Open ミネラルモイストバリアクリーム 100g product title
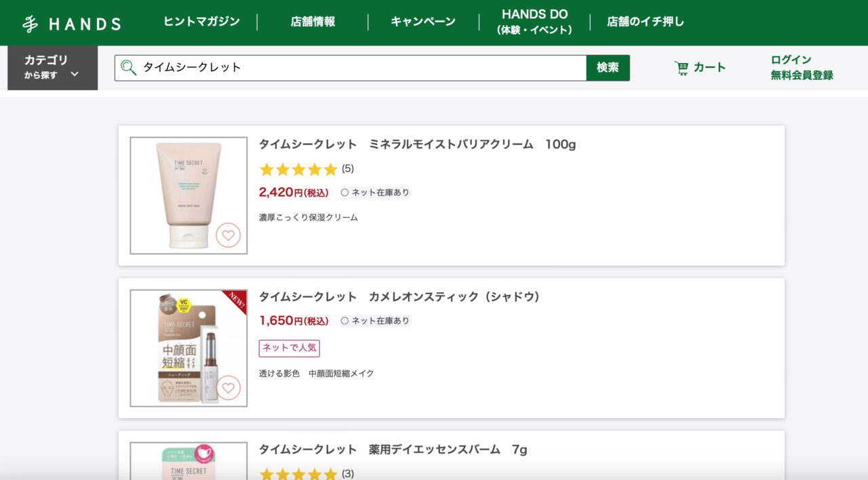868x480 pixels. point(417,144)
